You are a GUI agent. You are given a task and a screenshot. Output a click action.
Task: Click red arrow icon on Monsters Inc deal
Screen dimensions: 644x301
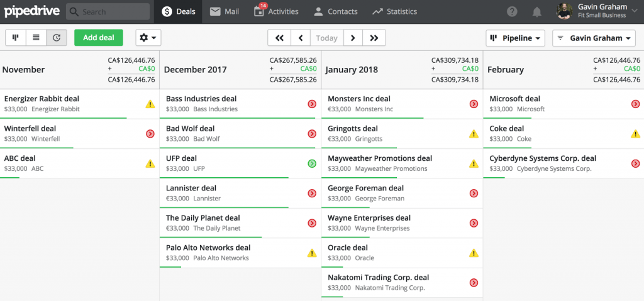pos(474,104)
